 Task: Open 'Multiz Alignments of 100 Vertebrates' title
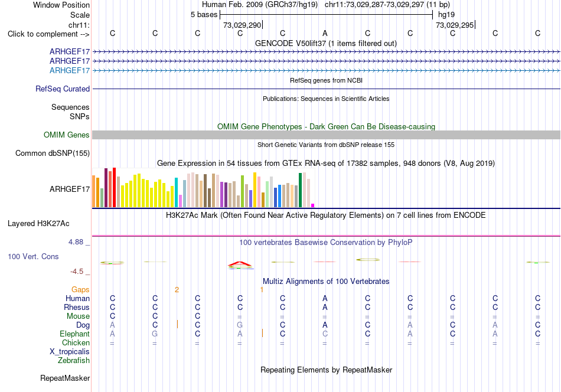(x=326, y=282)
